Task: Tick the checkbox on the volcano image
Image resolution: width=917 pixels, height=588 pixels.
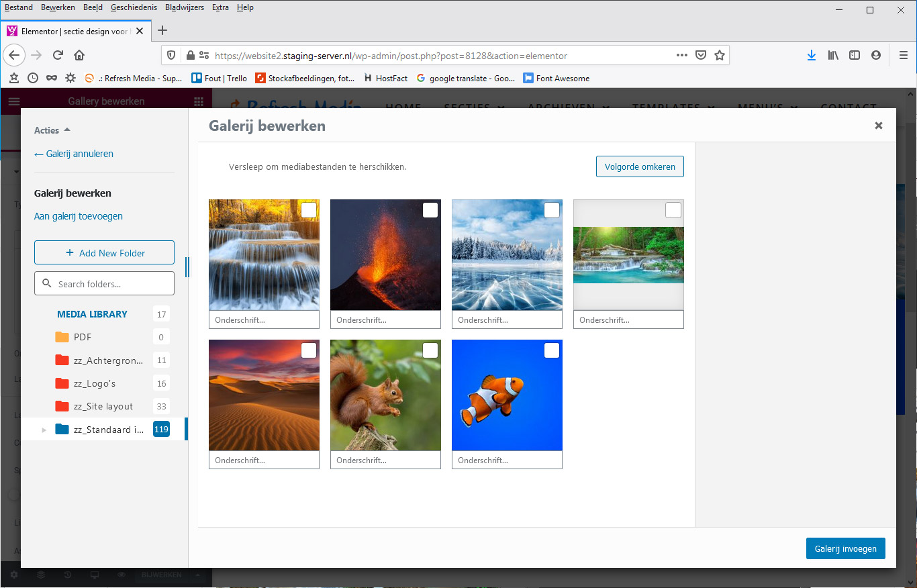Action: [430, 210]
